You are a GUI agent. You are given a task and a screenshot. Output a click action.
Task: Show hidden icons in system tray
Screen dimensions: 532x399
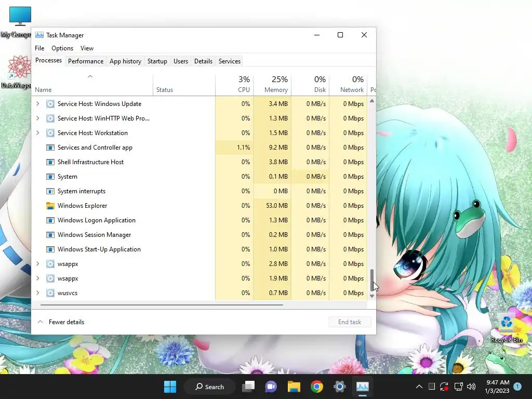[419, 387]
